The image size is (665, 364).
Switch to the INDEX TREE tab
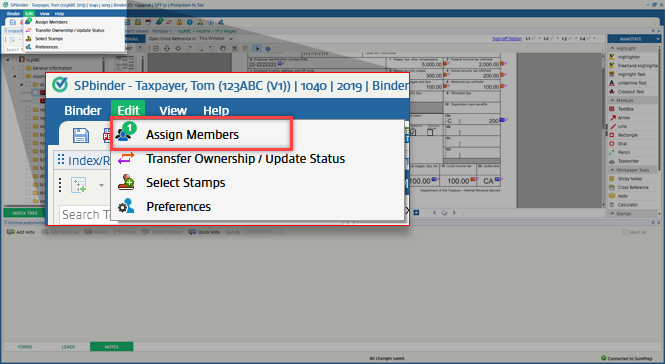25,213
